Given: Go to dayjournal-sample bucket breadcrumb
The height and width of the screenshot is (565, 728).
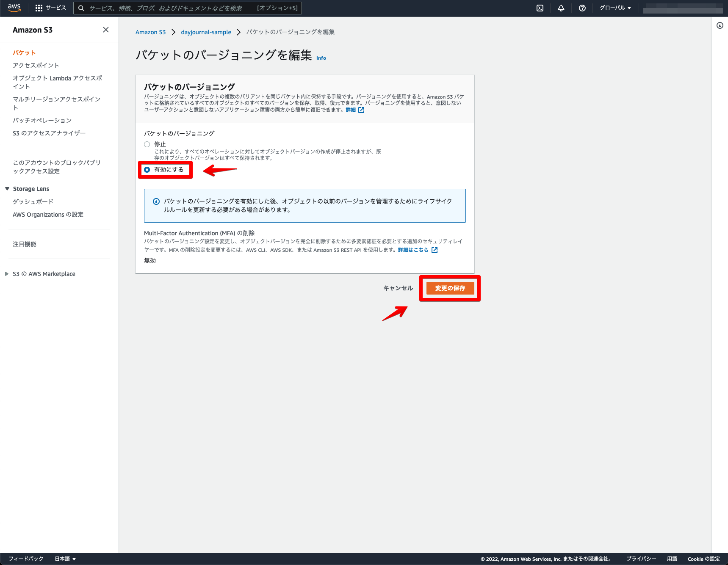Looking at the screenshot, I should pos(206,32).
